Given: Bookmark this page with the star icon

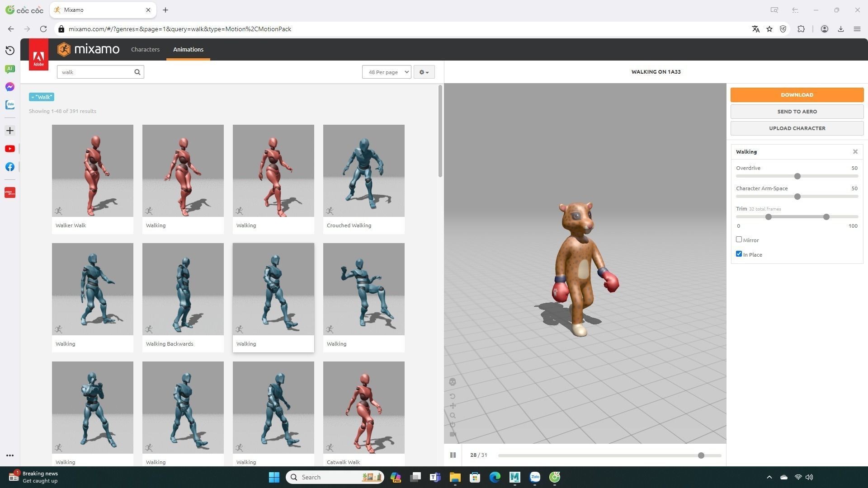Looking at the screenshot, I should pyautogui.click(x=769, y=29).
